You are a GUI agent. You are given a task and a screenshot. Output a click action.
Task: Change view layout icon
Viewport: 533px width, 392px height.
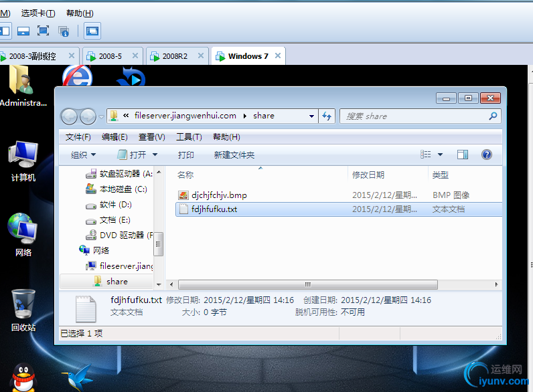[426, 155]
